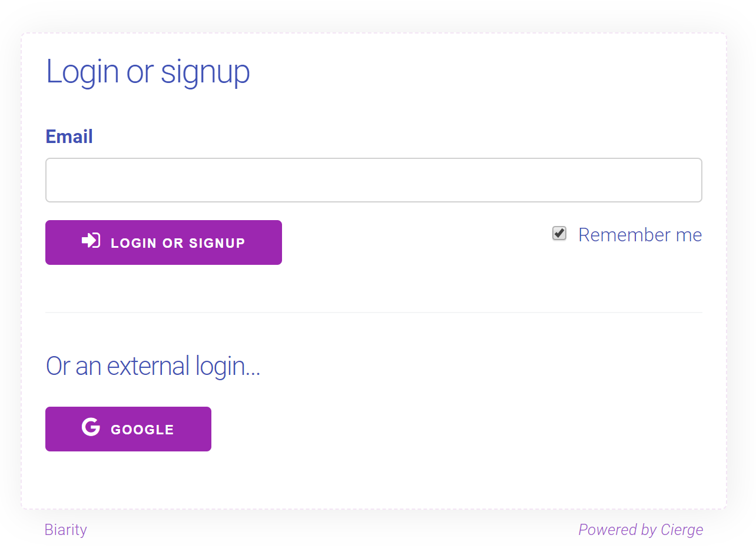Follow the Powered by Cierge link
756x555 pixels.
pyautogui.click(x=641, y=530)
